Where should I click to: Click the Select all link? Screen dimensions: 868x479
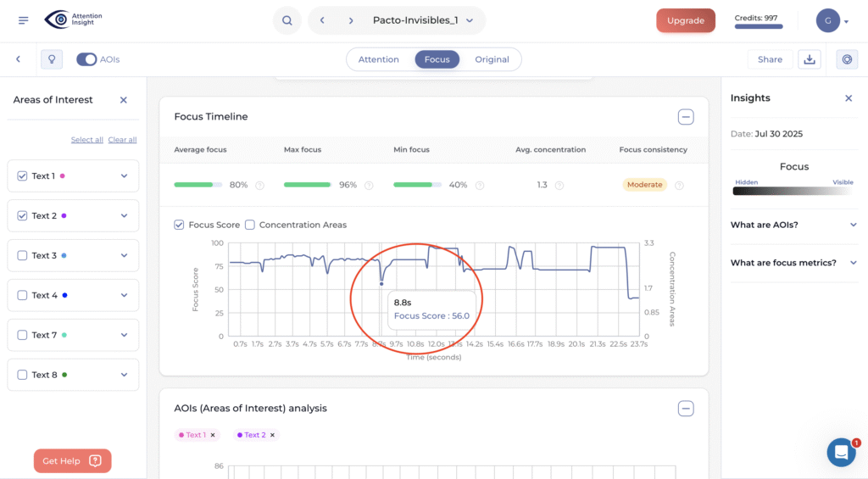pyautogui.click(x=86, y=140)
